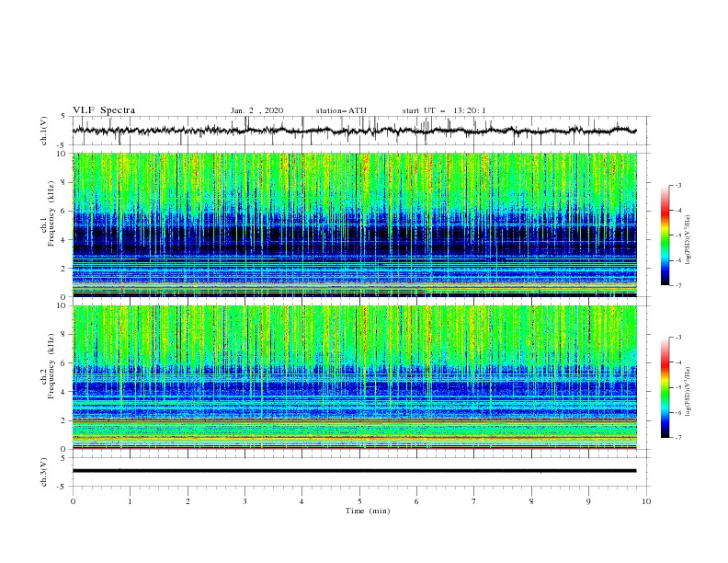Click the date 'Jan. 2 , 2020'
This screenshot has height=563, width=728.
pos(256,110)
